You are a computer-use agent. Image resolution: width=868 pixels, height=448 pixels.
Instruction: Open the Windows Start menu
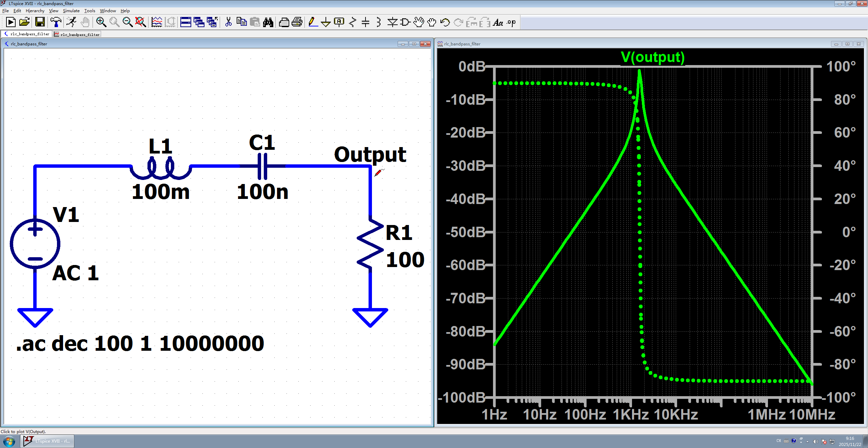(9, 441)
